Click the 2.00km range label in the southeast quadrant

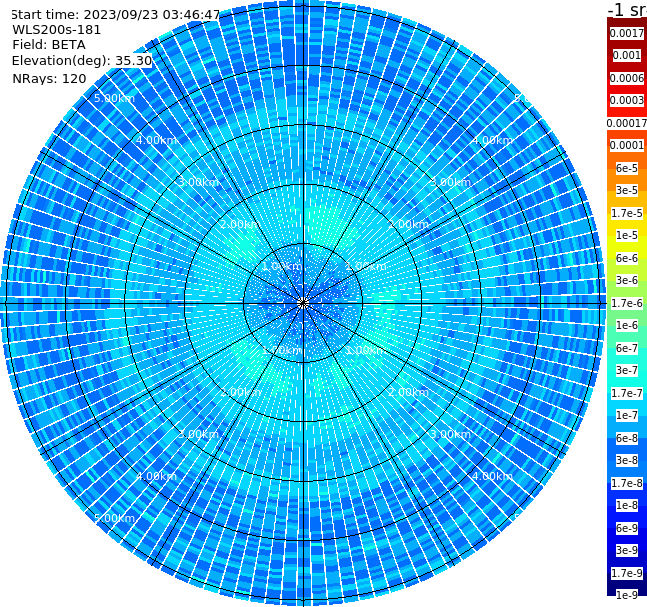tap(409, 392)
